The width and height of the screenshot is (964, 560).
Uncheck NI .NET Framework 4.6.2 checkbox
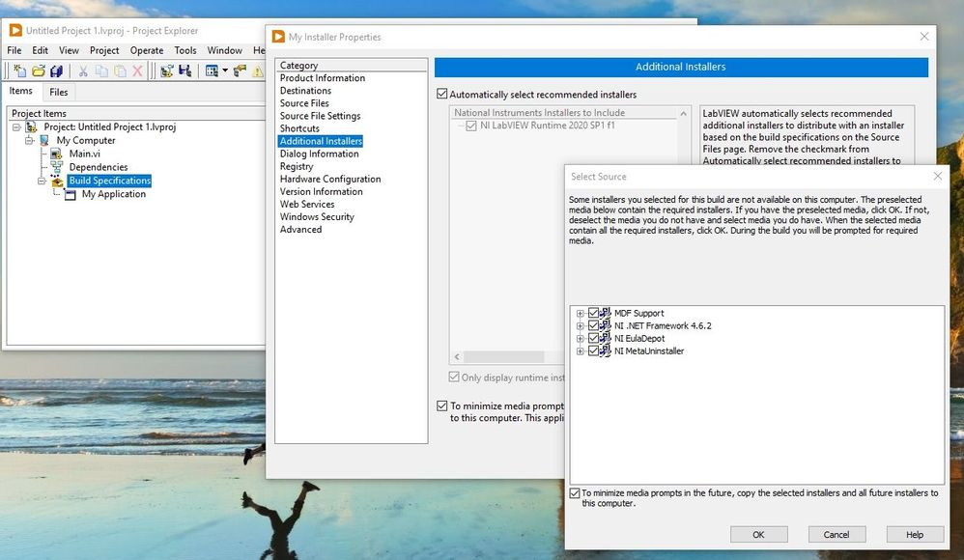coord(593,325)
